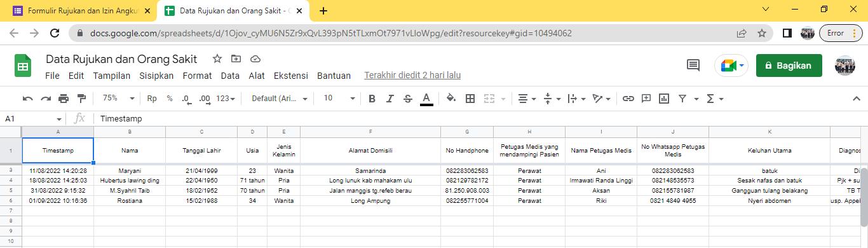This screenshot has width=868, height=248.
Task: Open comment history icon
Action: [x=693, y=65]
